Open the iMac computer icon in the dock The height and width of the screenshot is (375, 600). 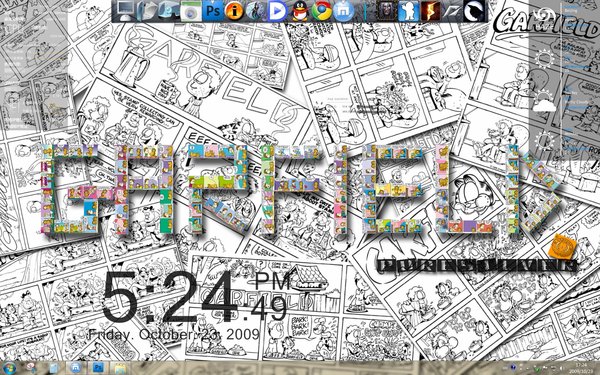tap(125, 11)
